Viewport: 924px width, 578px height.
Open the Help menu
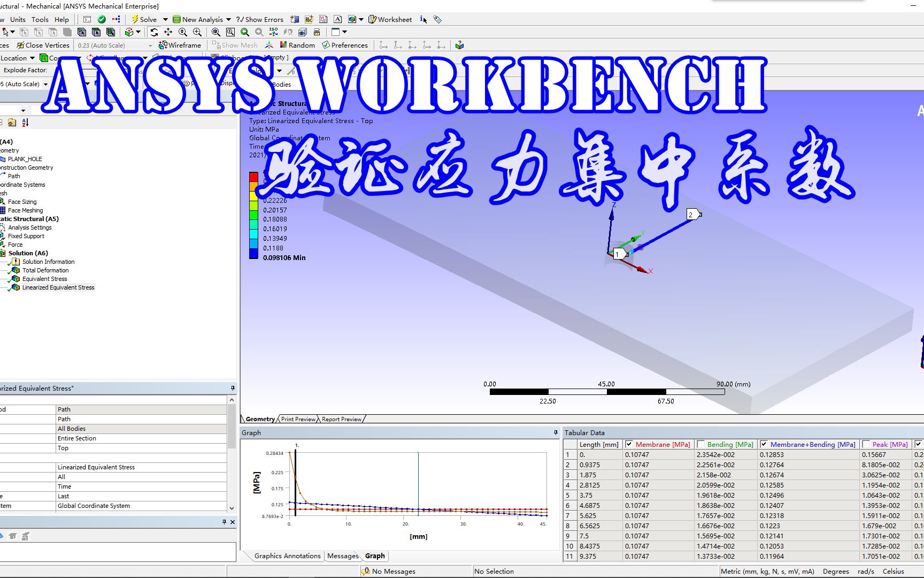pyautogui.click(x=61, y=19)
